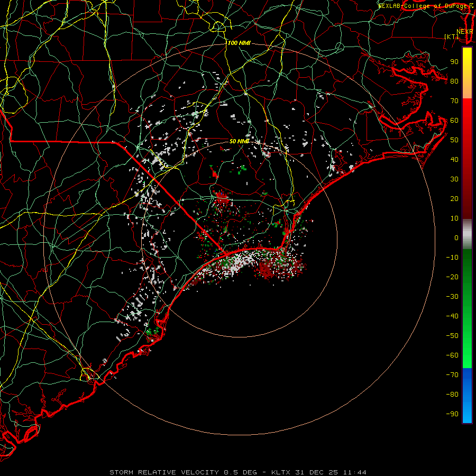The width and height of the screenshot is (476, 476).
Task: Click the -70 value on velocity scale
Action: [452, 374]
